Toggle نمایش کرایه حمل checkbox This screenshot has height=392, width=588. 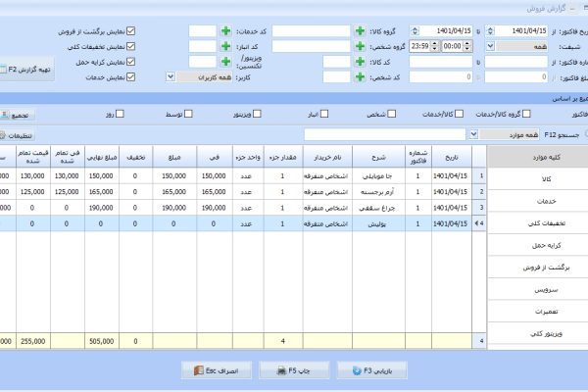(x=130, y=62)
